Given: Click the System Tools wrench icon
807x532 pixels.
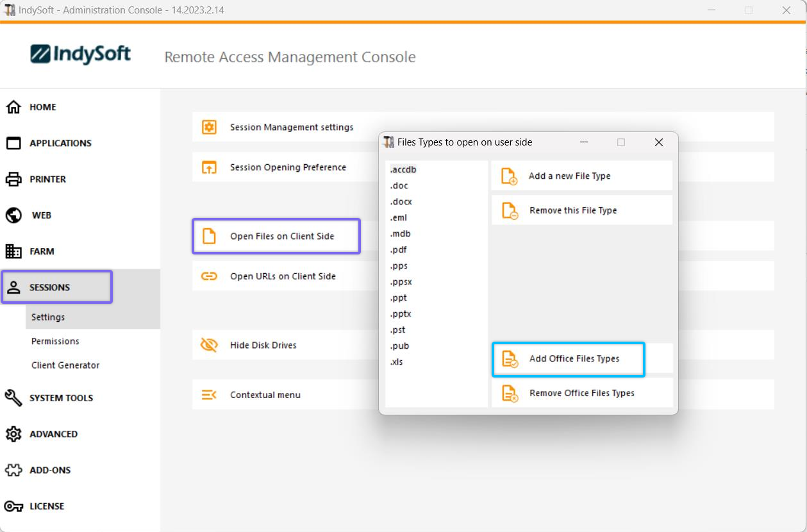Looking at the screenshot, I should 13,398.
